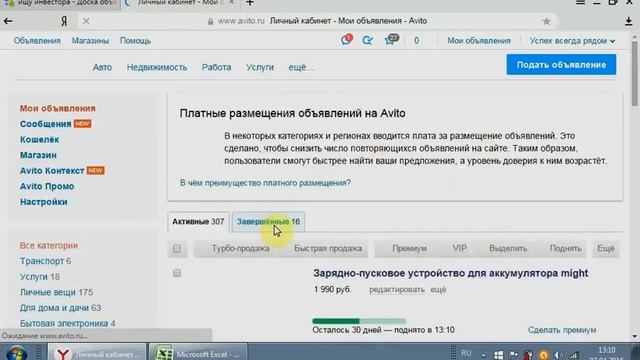Click Подать объявление button
Screen dimensions: 640x360
pos(561,65)
